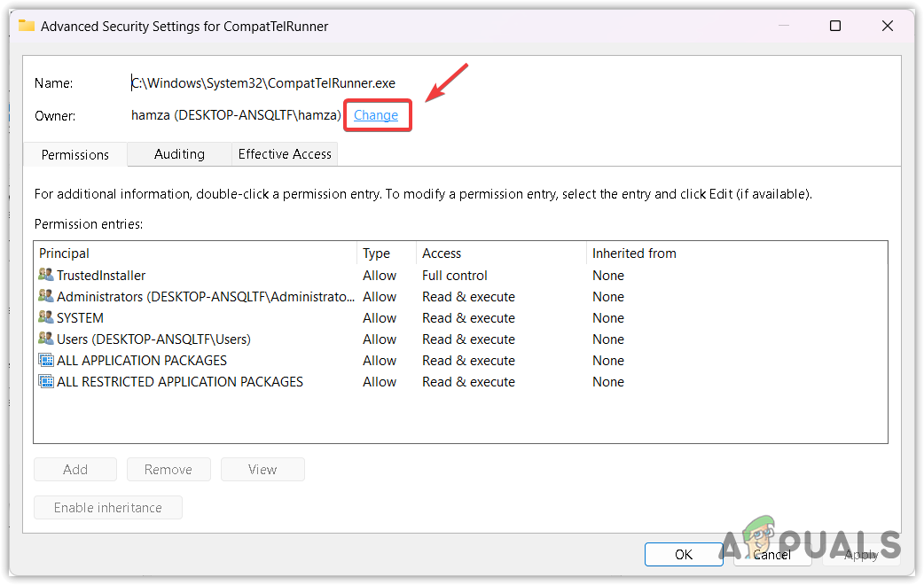Maximize the Advanced Security Settings window
Viewport: 924px width, 585px height.
tap(834, 26)
